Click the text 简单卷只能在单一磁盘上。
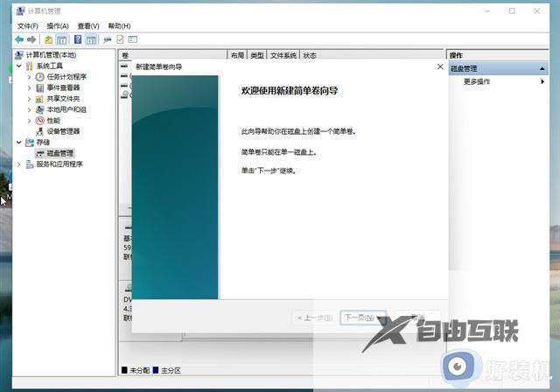The height and width of the screenshot is (392, 560). point(279,152)
